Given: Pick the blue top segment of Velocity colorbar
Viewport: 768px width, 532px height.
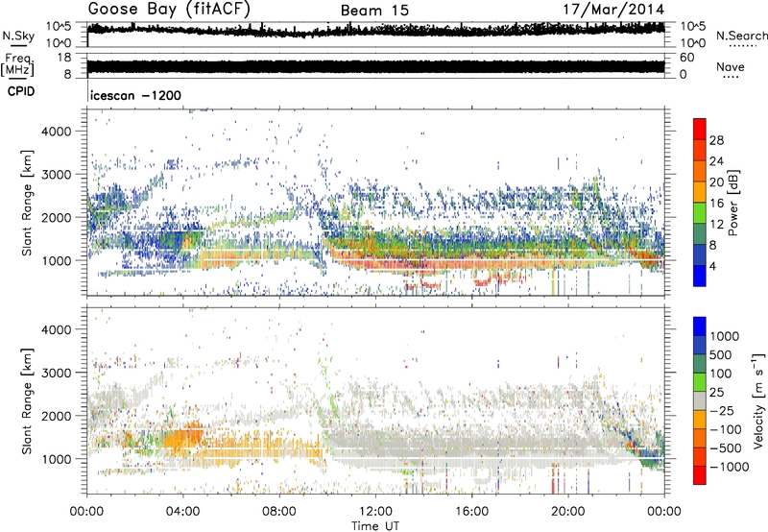Looking at the screenshot, I should [700, 326].
